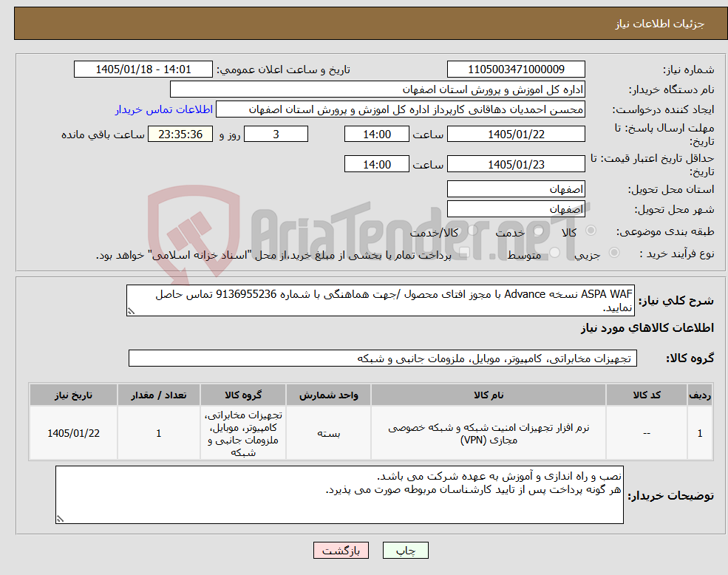
Task: Click the نام کالا column header
Action: point(489,395)
